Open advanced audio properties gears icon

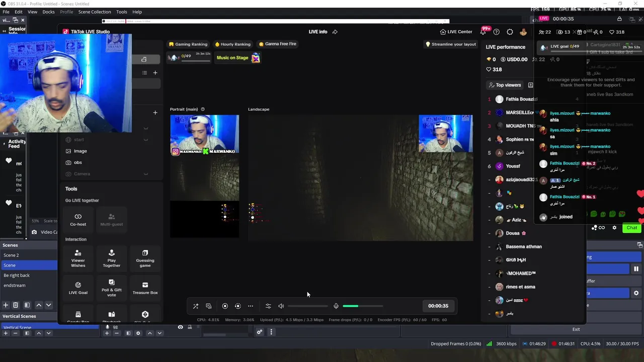coord(260,332)
